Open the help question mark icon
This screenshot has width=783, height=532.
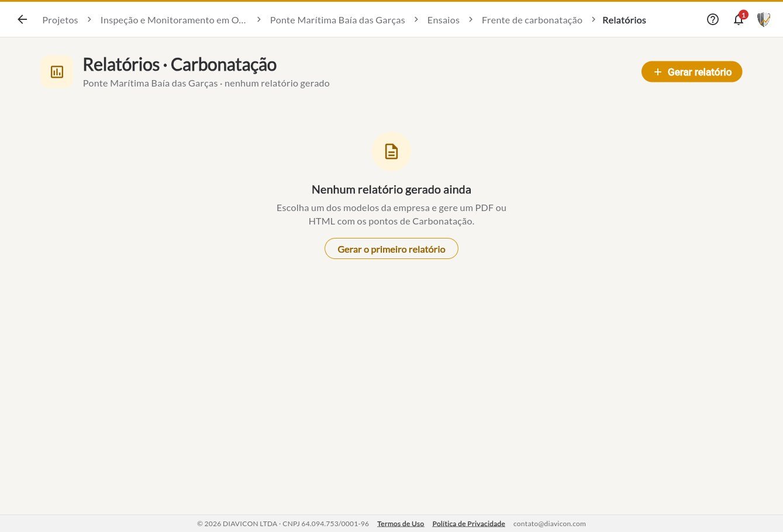(713, 20)
